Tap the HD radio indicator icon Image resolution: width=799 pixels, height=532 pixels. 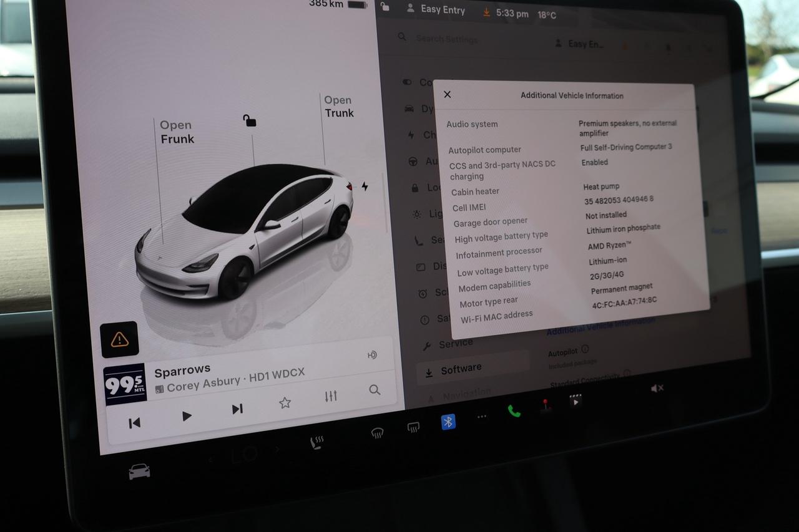tap(372, 355)
